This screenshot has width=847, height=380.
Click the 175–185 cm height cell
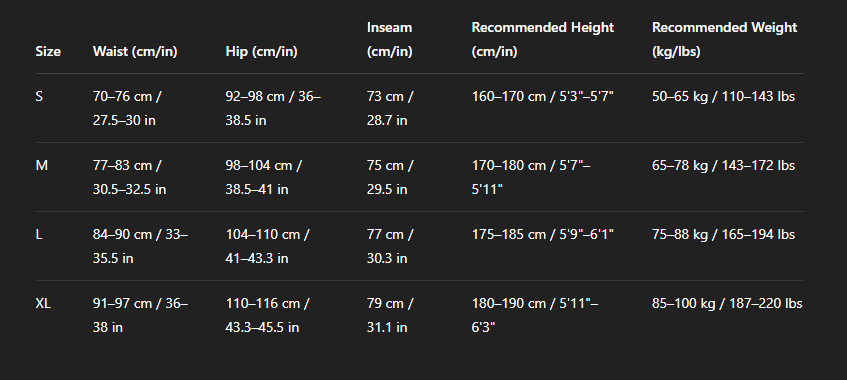click(x=543, y=235)
